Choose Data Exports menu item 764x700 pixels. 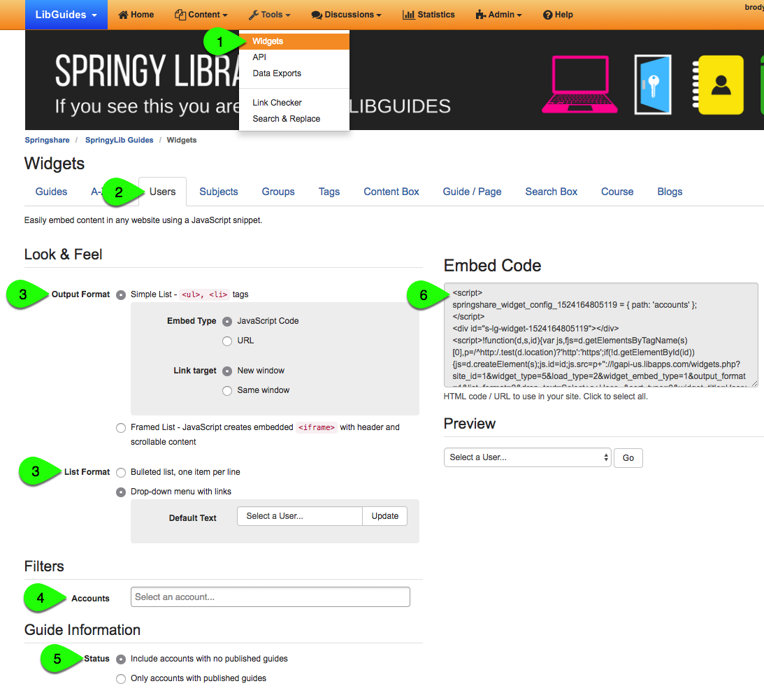294,73
